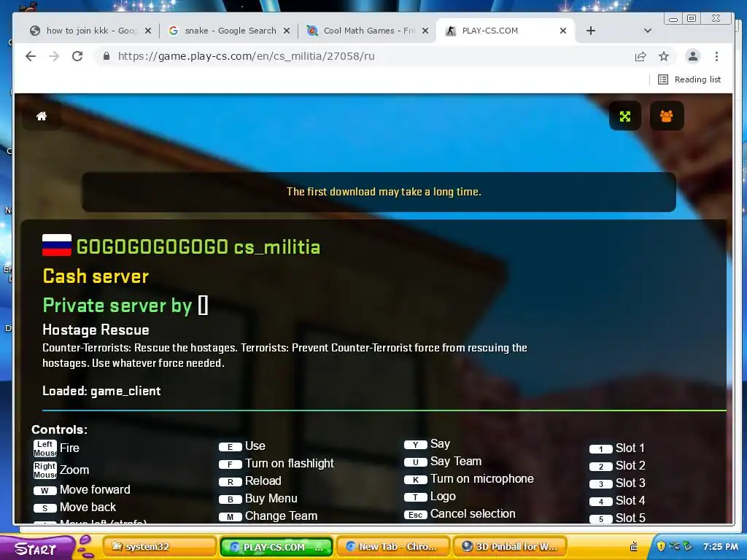Viewport: 747px width, 560px height.
Task: Share this page from address bar
Action: coord(640,56)
